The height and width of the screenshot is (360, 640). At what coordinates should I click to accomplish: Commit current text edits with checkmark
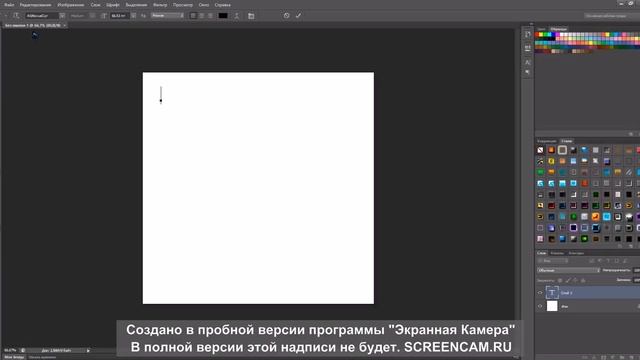pyautogui.click(x=298, y=16)
